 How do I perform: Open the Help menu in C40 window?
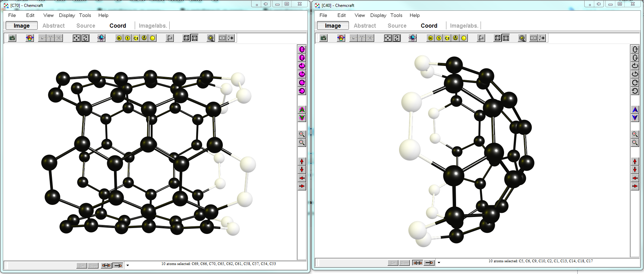(x=415, y=15)
